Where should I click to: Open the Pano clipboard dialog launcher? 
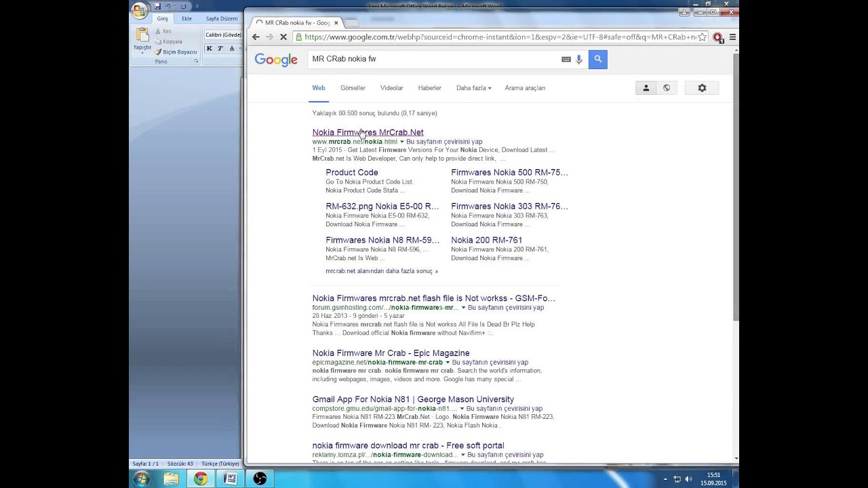[197, 61]
